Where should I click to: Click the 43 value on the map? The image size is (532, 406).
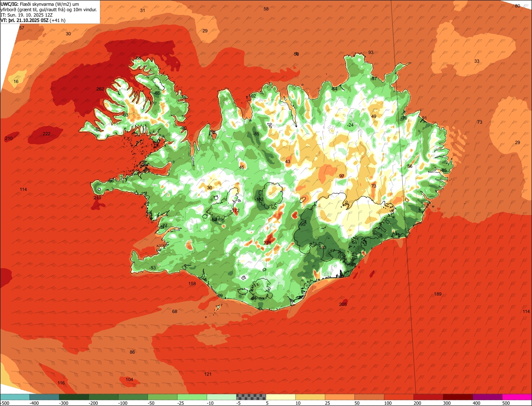tap(288, 161)
